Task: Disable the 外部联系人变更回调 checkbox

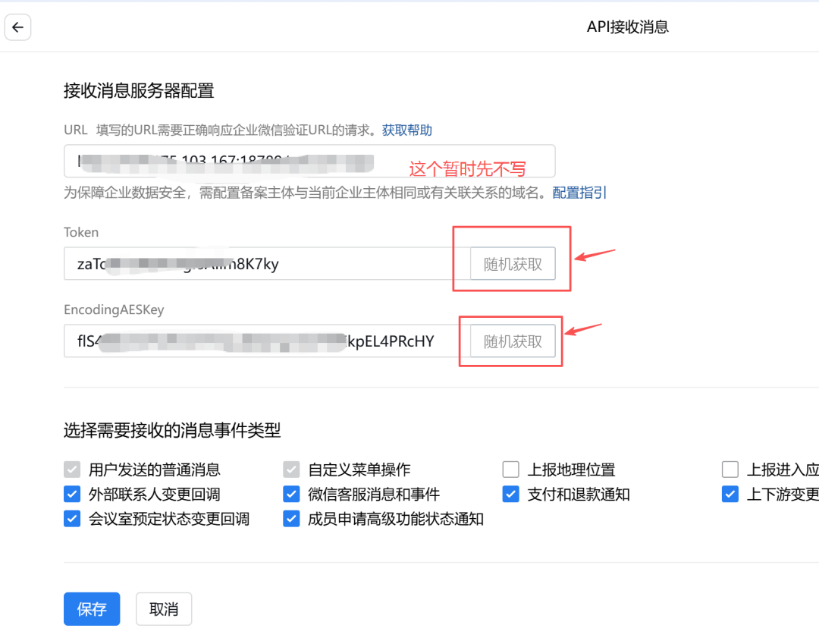Action: tap(71, 494)
